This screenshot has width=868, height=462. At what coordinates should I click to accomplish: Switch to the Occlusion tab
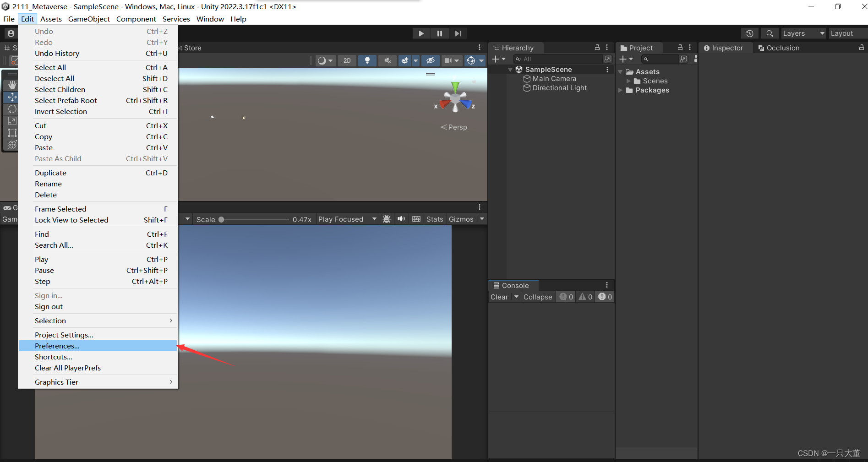coord(779,48)
